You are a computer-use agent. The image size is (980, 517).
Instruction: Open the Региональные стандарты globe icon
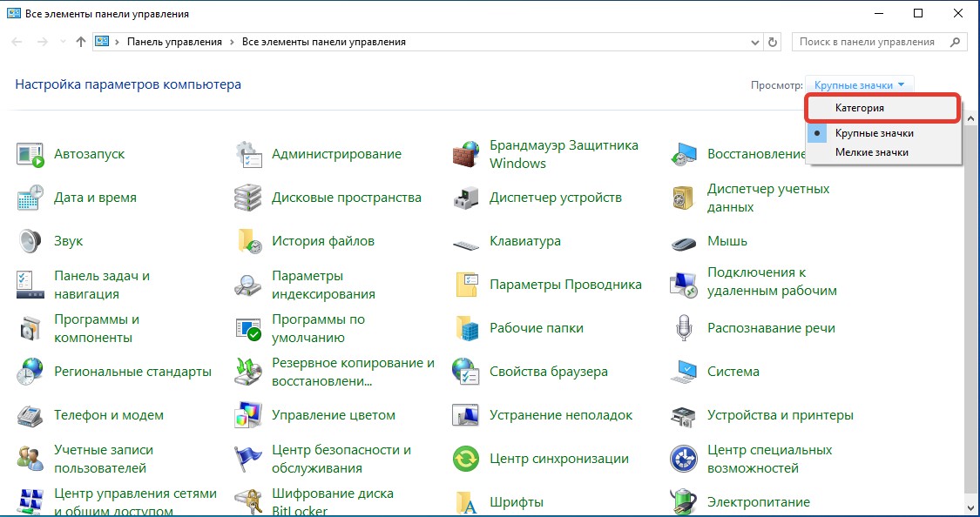[x=30, y=372]
